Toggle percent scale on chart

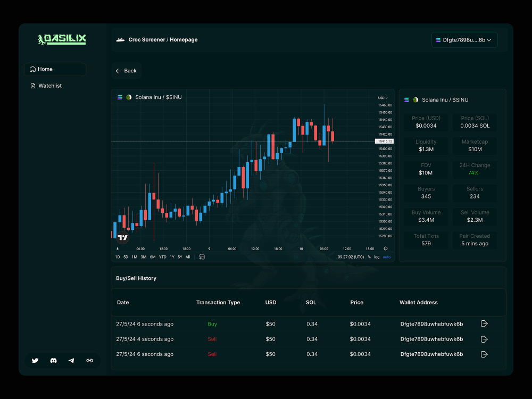click(369, 257)
